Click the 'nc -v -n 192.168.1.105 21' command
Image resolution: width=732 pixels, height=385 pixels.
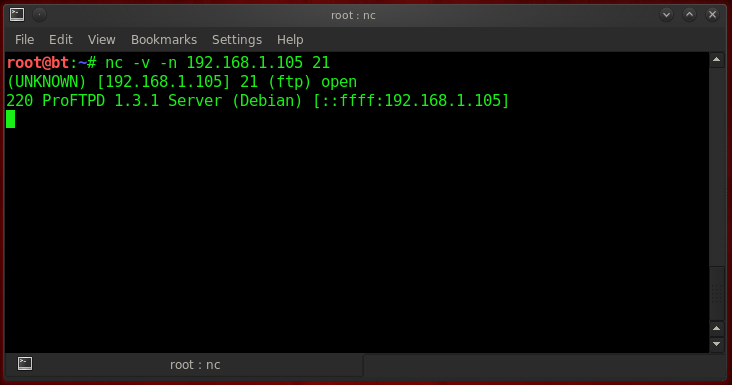coord(218,63)
